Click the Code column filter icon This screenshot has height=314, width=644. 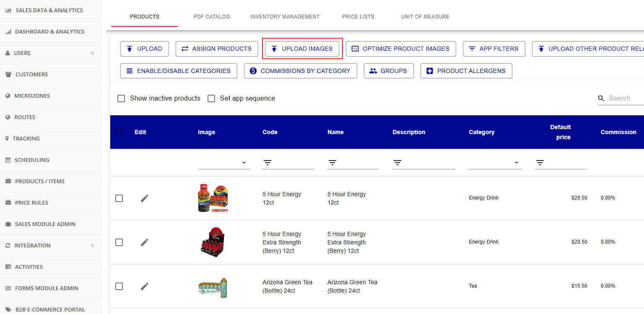coord(267,162)
